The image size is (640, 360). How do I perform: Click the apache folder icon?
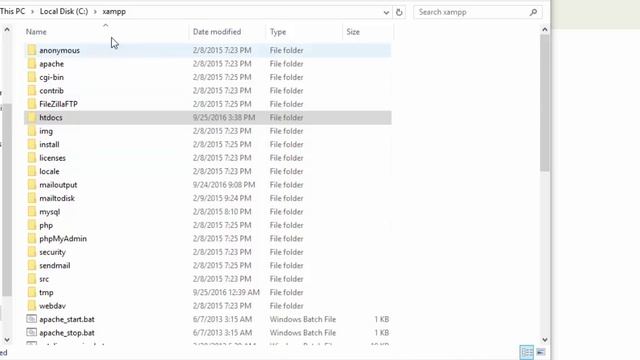(32, 64)
